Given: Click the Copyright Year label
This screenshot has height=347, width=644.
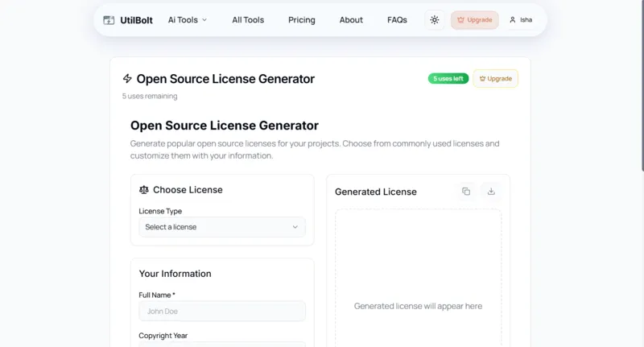Looking at the screenshot, I should (163, 336).
